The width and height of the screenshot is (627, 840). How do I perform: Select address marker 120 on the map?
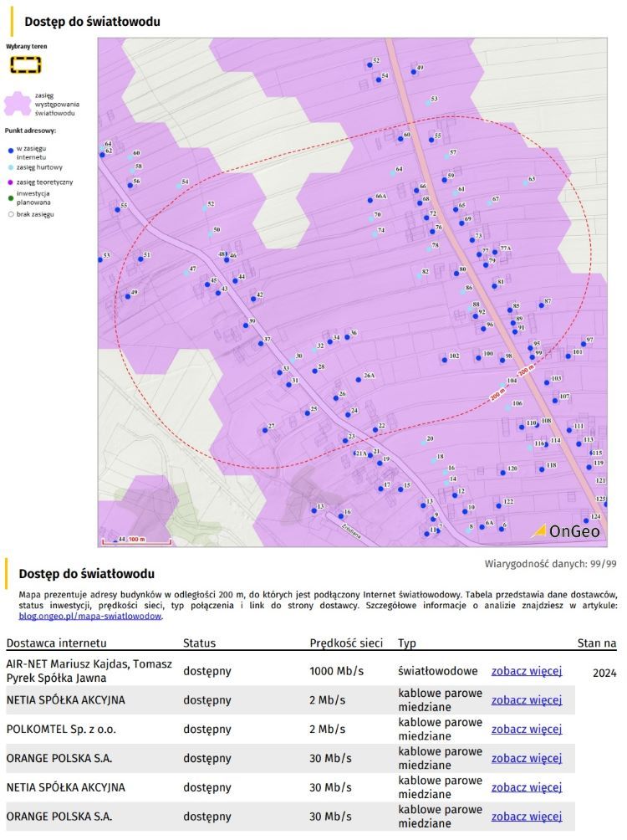[502, 473]
